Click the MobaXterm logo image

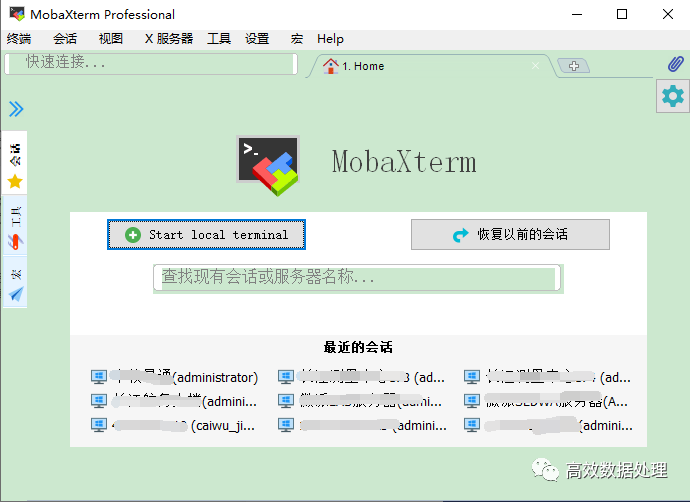coord(268,165)
